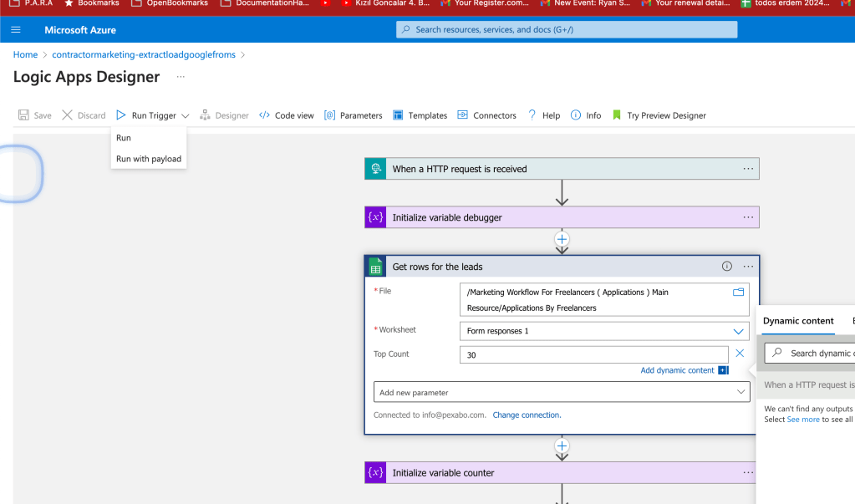The image size is (855, 504).
Task: Click the variable icon on debugger step
Action: pos(376,217)
